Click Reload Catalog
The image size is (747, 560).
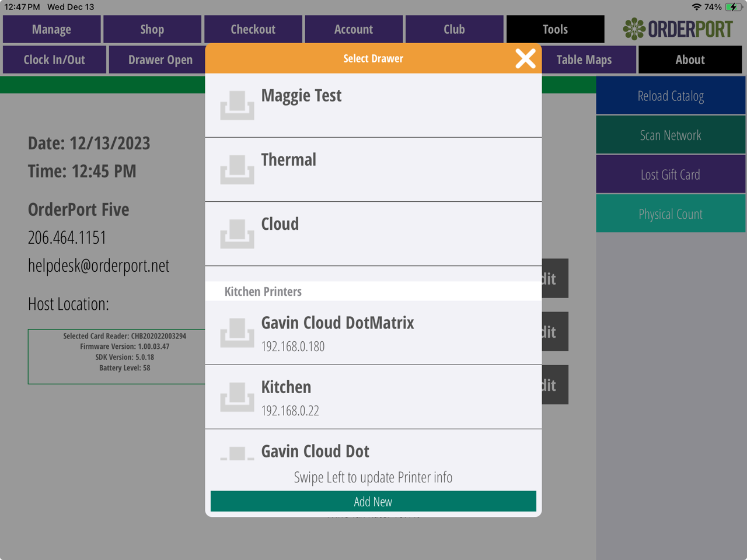(671, 96)
